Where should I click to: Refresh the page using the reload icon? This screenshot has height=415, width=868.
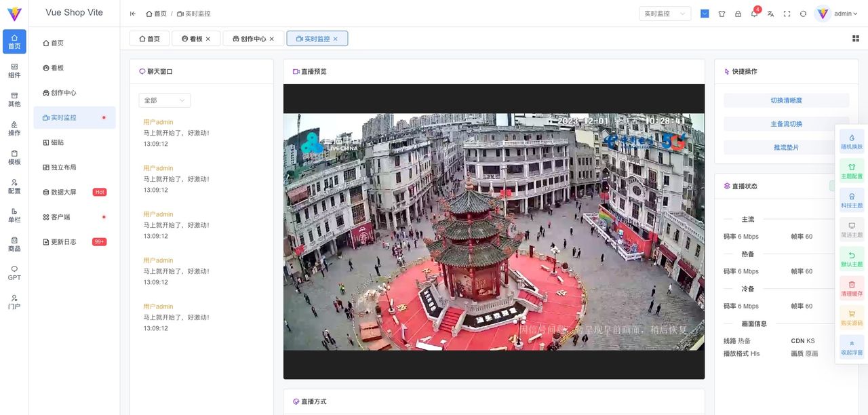click(803, 14)
